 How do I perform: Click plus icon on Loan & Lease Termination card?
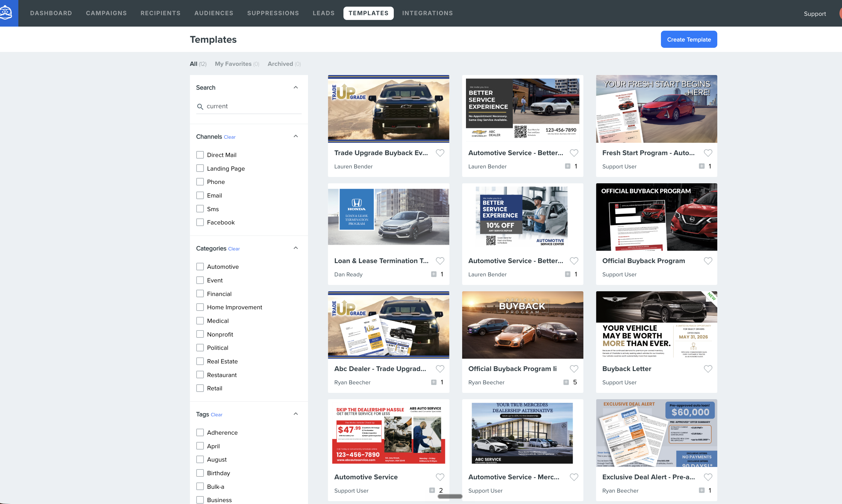point(434,274)
